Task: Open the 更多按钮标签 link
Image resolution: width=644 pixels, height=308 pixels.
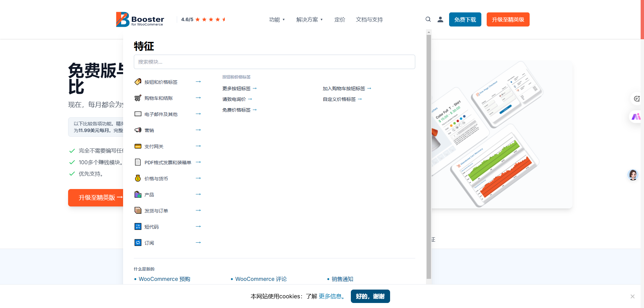Action: coord(239,88)
